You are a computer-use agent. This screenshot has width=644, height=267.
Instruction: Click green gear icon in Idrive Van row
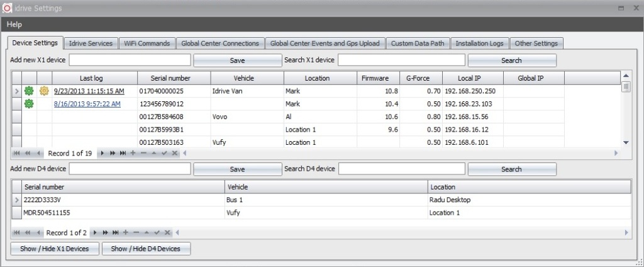pos(28,91)
